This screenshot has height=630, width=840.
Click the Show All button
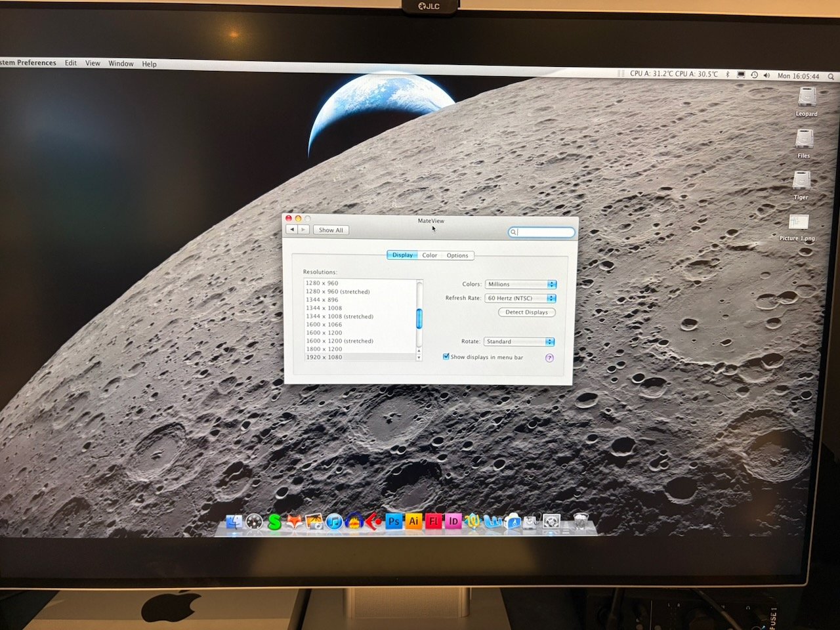pos(331,230)
